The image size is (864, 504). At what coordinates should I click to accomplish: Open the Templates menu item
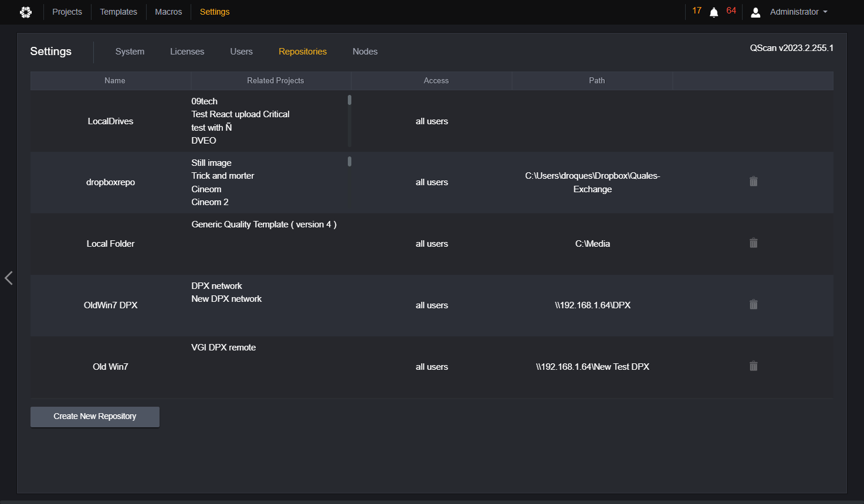click(x=118, y=12)
